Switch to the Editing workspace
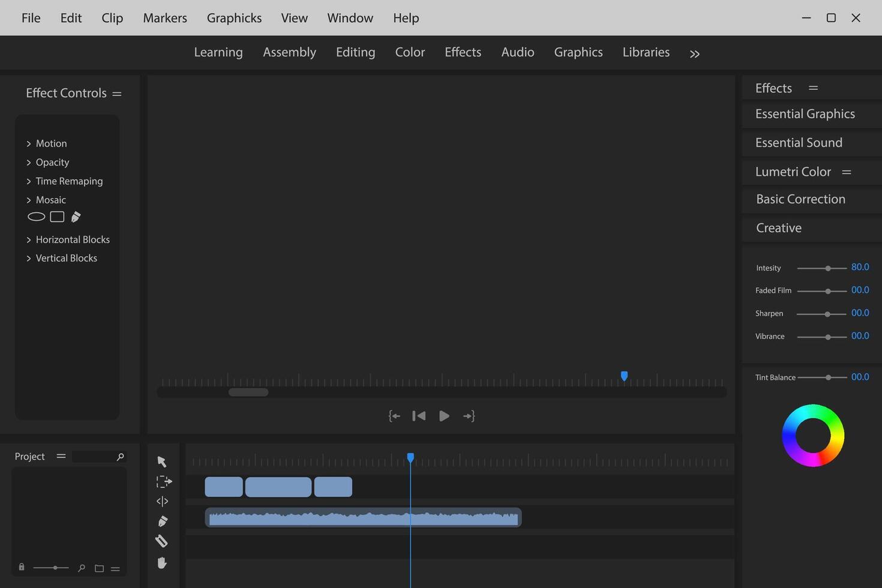 coord(356,52)
